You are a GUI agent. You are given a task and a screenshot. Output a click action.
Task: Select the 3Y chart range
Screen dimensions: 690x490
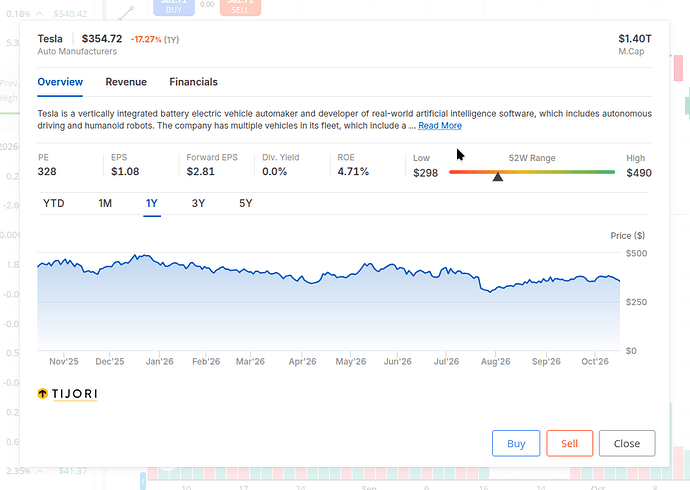tap(198, 203)
